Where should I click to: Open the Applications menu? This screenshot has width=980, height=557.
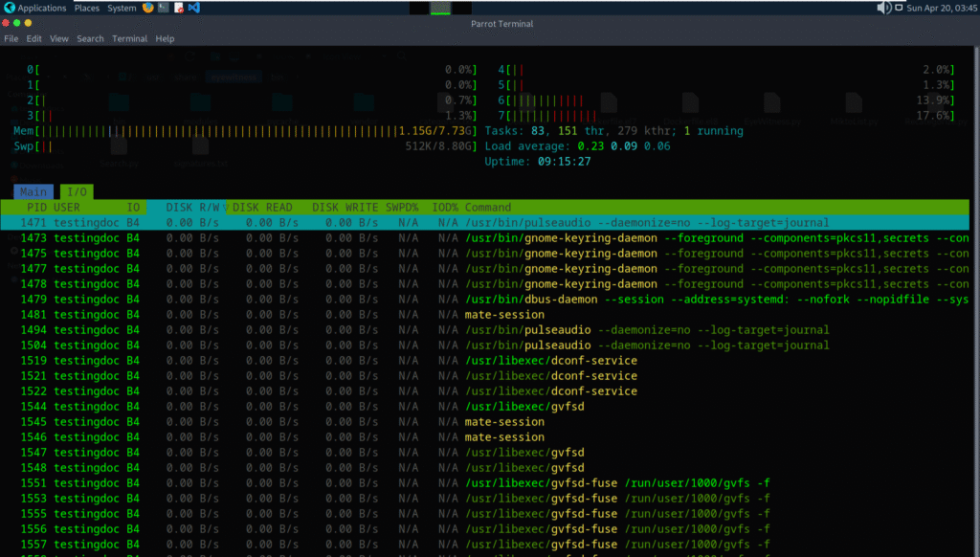tap(39, 7)
